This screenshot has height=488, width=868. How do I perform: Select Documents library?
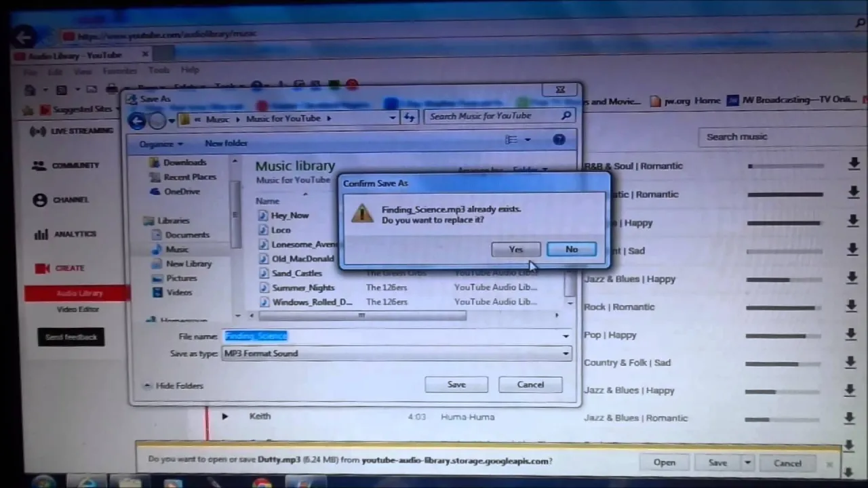click(x=187, y=235)
